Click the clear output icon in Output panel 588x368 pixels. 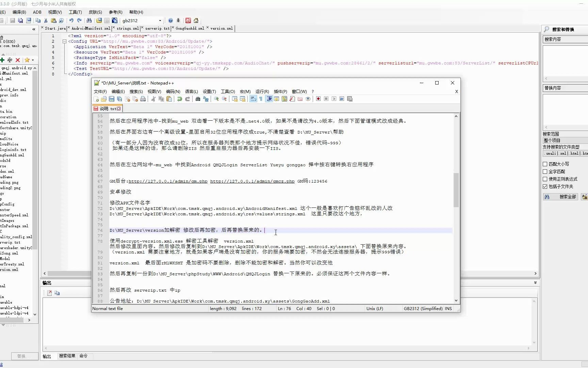click(x=50, y=293)
